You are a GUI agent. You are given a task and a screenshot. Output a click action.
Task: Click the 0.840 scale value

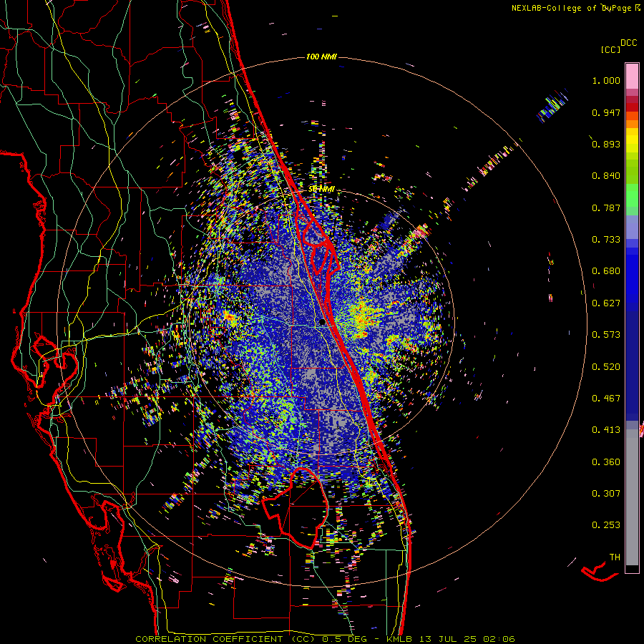tap(606, 176)
